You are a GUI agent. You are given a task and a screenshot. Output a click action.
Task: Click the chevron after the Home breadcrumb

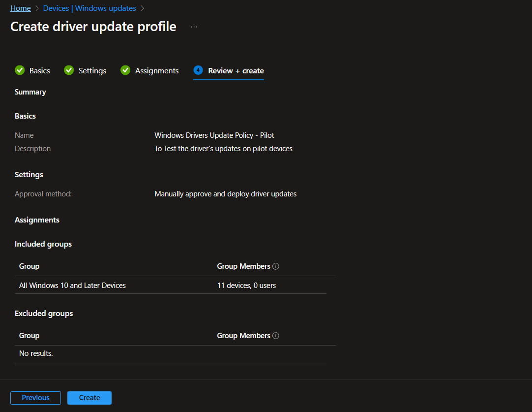pos(36,8)
